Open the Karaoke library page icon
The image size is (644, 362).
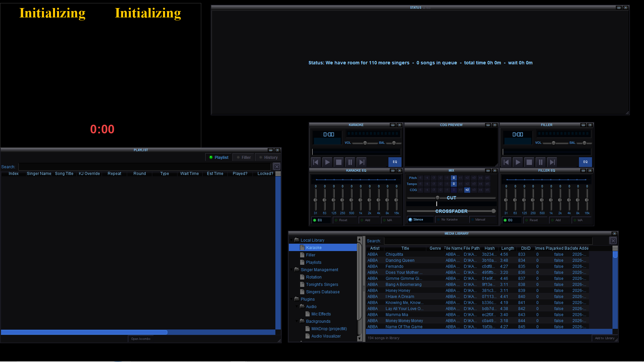(x=302, y=247)
